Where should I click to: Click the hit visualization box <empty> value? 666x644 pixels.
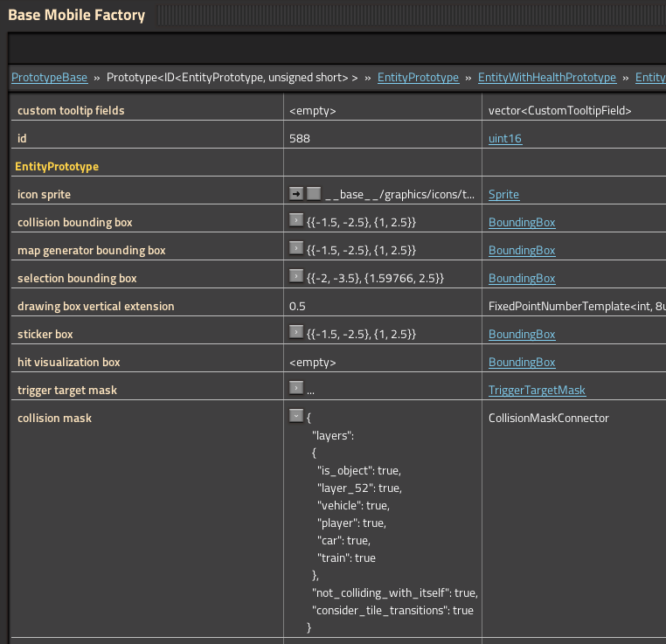(x=313, y=362)
